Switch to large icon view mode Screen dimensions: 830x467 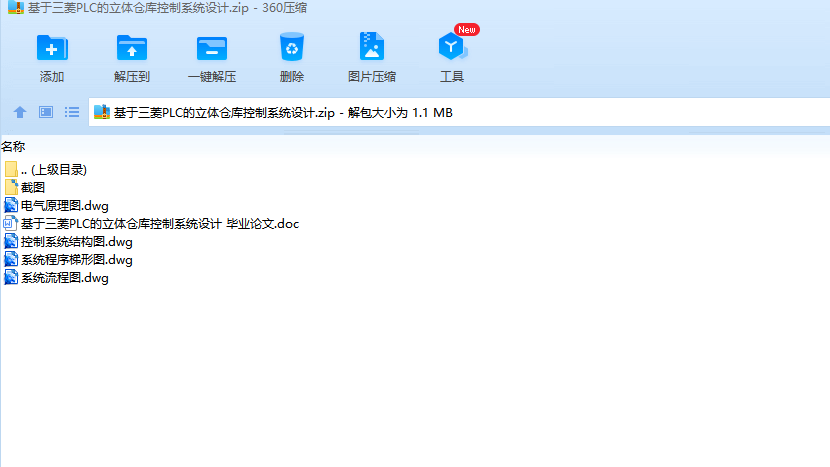[46, 112]
